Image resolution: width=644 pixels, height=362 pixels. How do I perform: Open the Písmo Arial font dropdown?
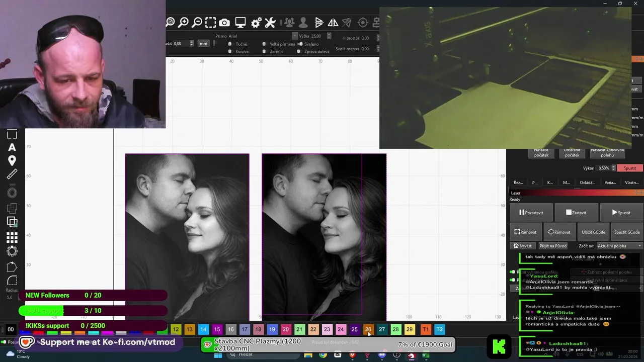click(x=264, y=36)
